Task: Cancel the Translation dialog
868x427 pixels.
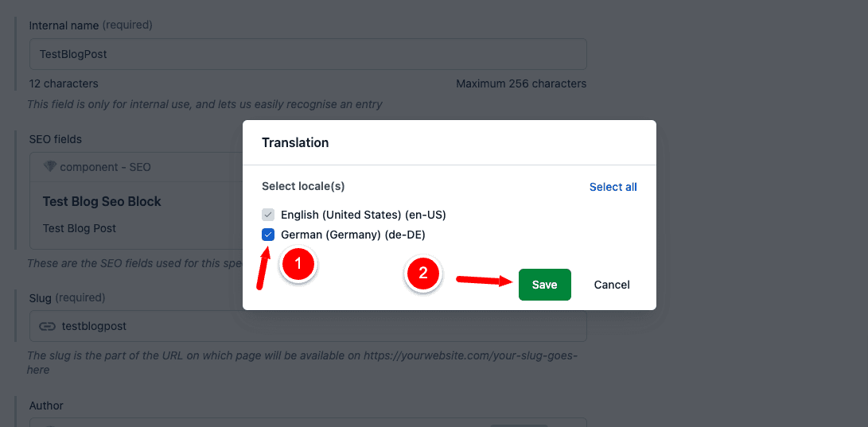Action: pyautogui.click(x=612, y=285)
